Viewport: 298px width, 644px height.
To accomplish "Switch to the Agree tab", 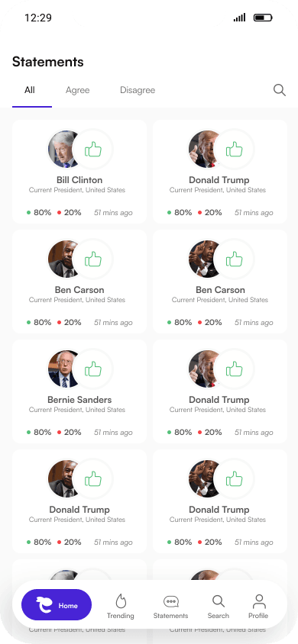I will 78,90.
